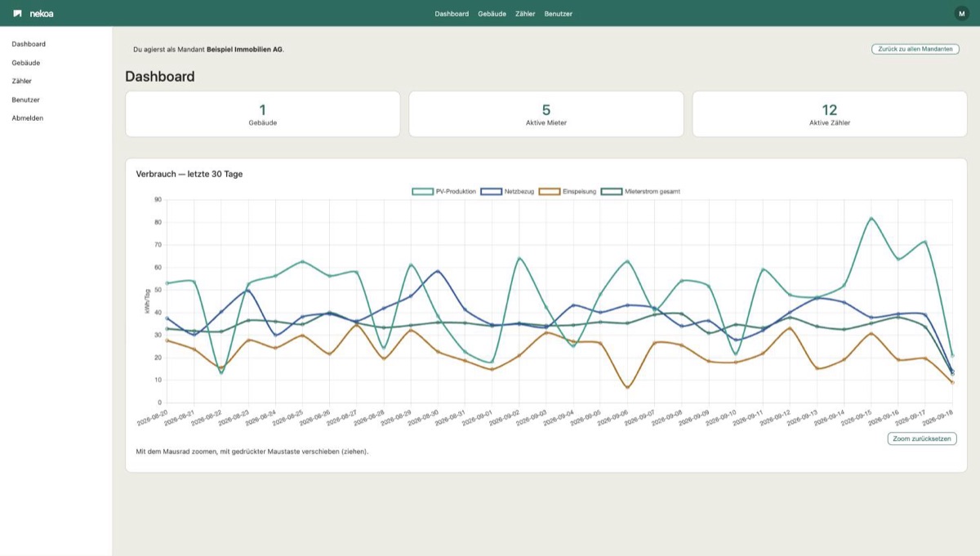Click the Netzbezug peak point on 2026-08-30
Screen dimensions: 980x556
click(438, 271)
